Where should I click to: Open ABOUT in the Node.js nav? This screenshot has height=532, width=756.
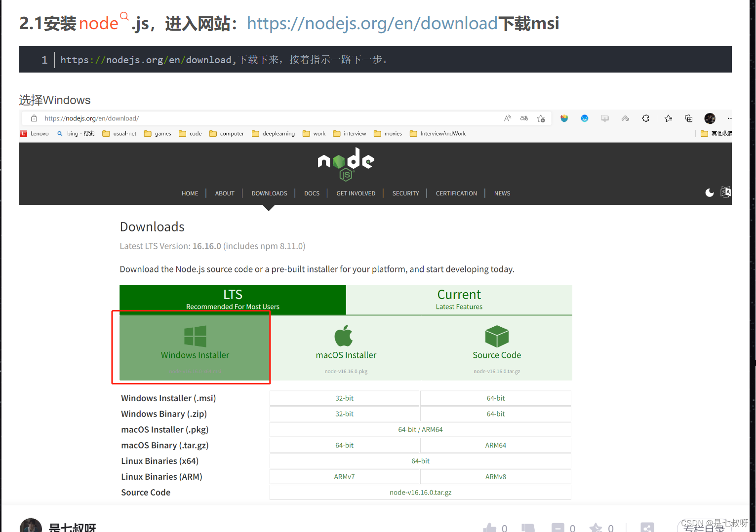point(225,193)
